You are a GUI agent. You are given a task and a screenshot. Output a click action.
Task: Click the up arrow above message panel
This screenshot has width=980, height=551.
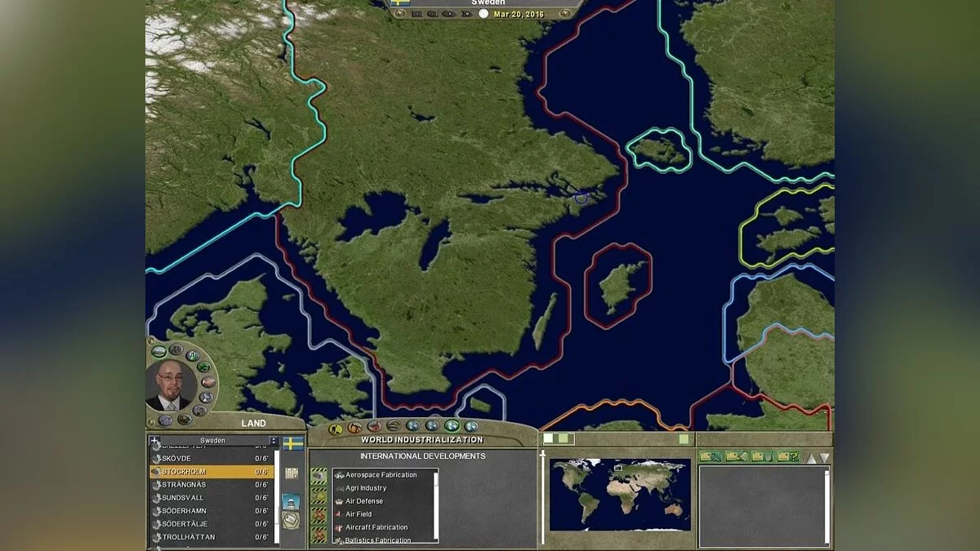tap(812, 457)
